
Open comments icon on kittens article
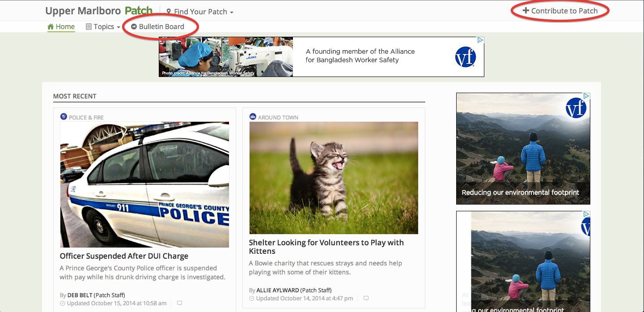[366, 298]
